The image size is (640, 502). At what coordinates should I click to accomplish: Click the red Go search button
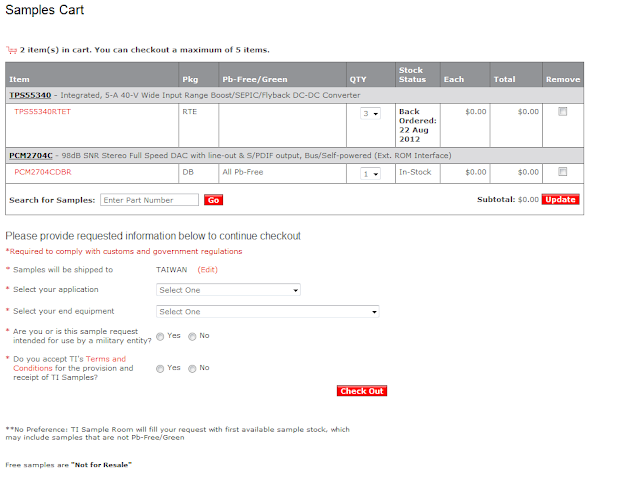point(213,200)
